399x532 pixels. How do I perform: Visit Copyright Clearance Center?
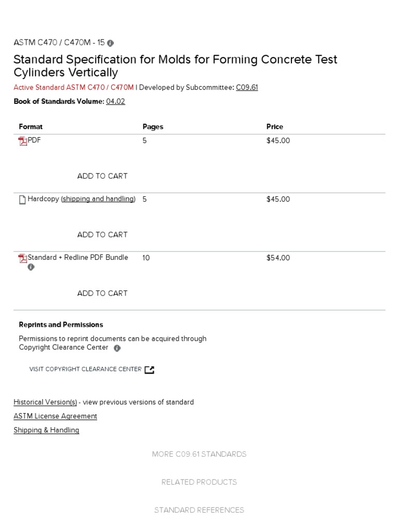pyautogui.click(x=86, y=369)
